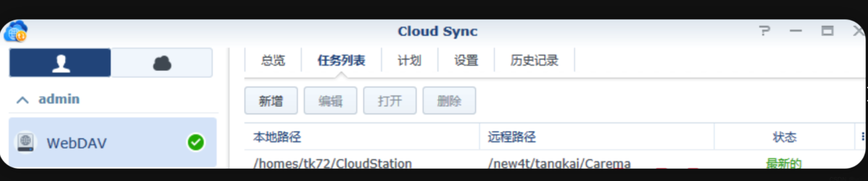
Task: Click the 编辑 edit button
Action: click(x=330, y=101)
